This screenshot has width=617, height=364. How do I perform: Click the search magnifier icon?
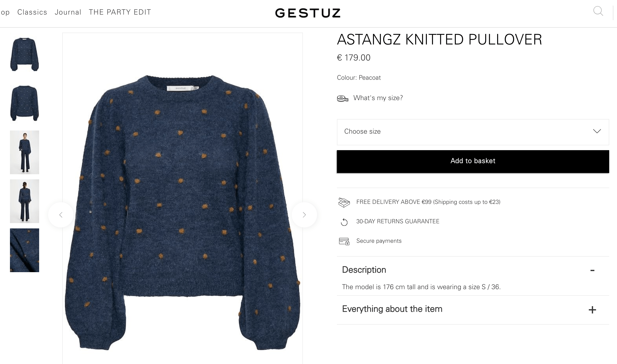pyautogui.click(x=598, y=11)
